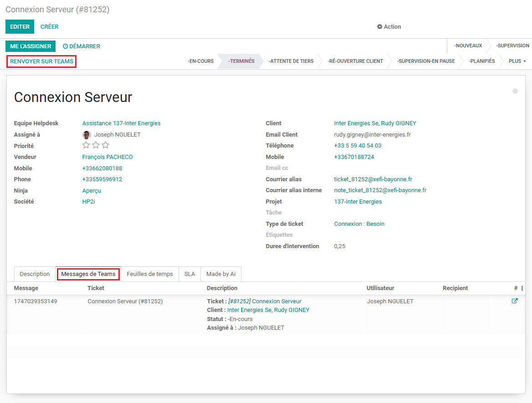Set priority to two stars
Image resolution: width=532 pixels, height=403 pixels.
[x=96, y=146]
